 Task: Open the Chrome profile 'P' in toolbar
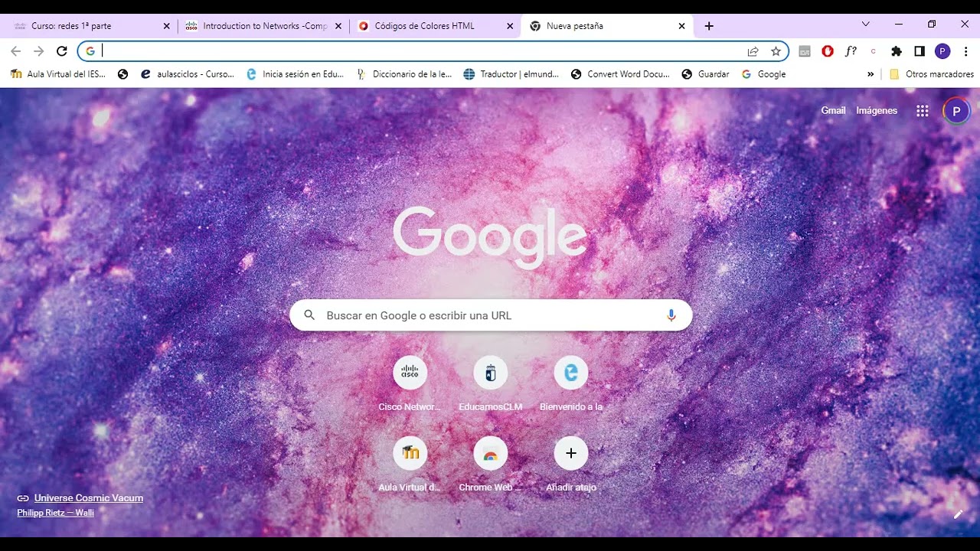942,51
